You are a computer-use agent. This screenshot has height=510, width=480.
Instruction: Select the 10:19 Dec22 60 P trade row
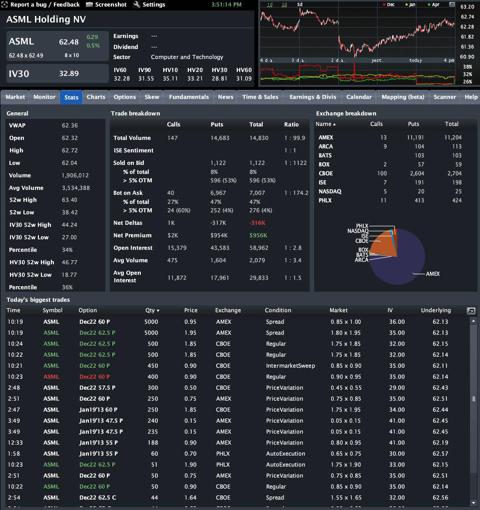click(x=236, y=322)
